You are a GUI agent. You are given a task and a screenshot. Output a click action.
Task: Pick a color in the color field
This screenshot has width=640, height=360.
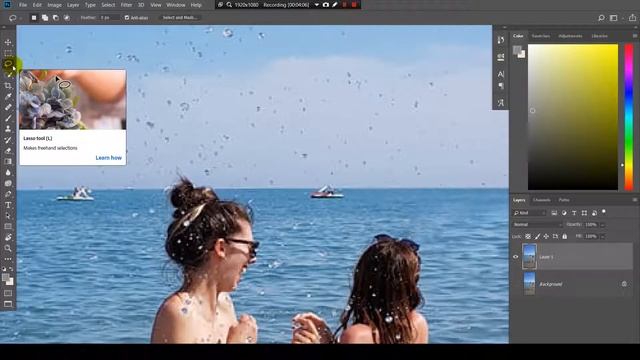(573, 117)
